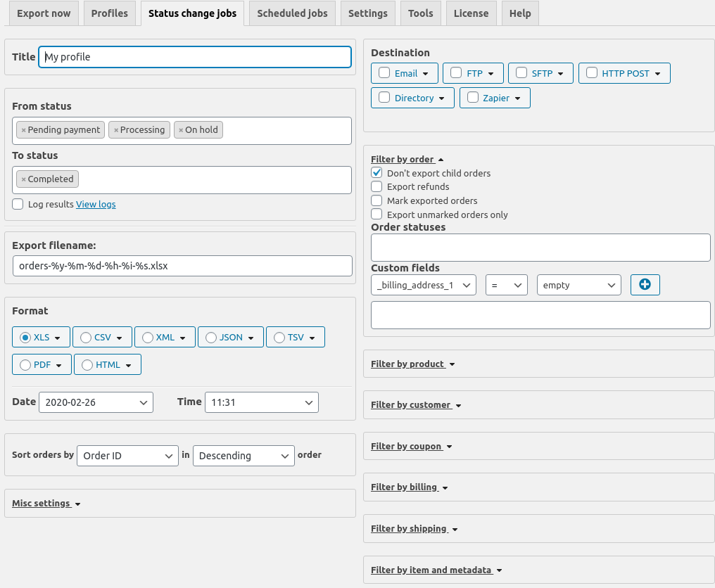Select the HTML format radio button
The width and height of the screenshot is (715, 588).
87,365
